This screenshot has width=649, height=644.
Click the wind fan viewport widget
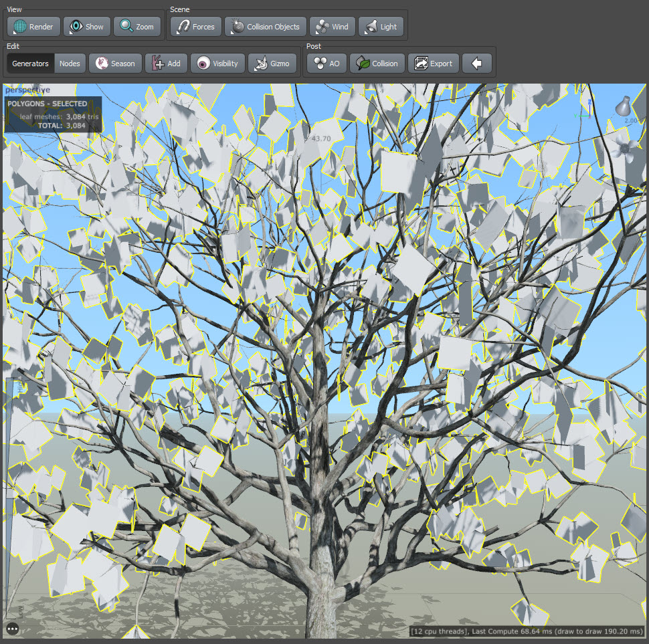pos(625,148)
